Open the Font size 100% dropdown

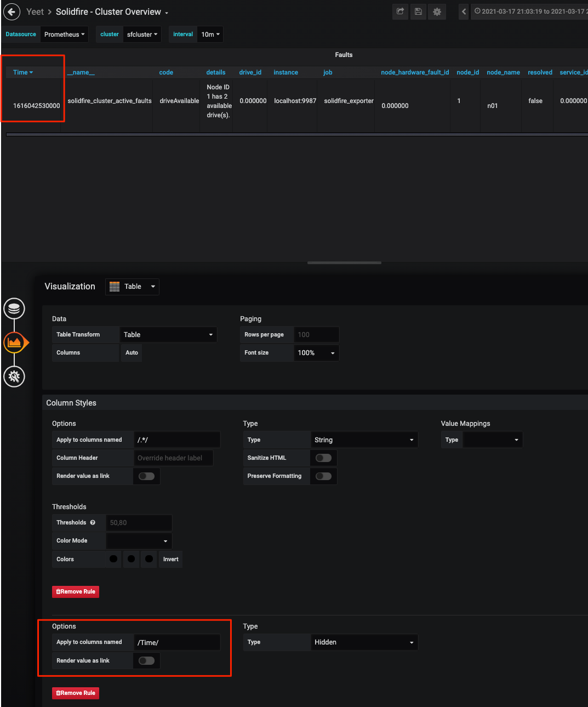click(x=316, y=353)
